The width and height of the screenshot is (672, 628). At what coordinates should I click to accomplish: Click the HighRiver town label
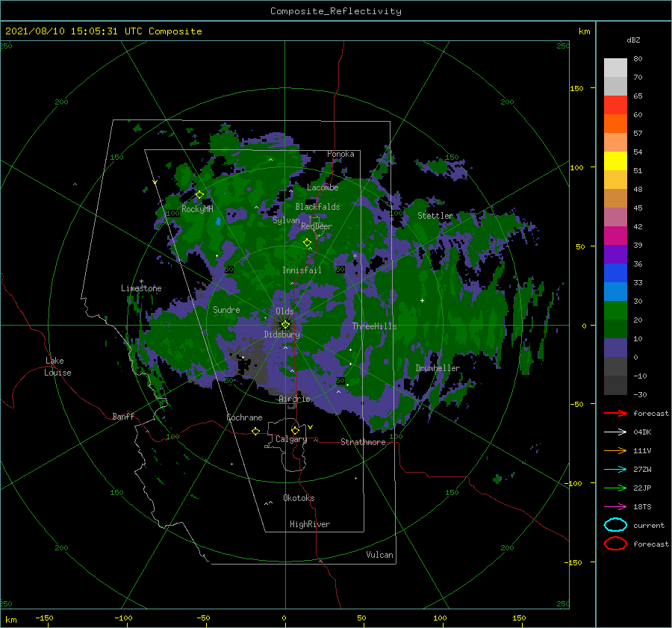tap(310, 524)
